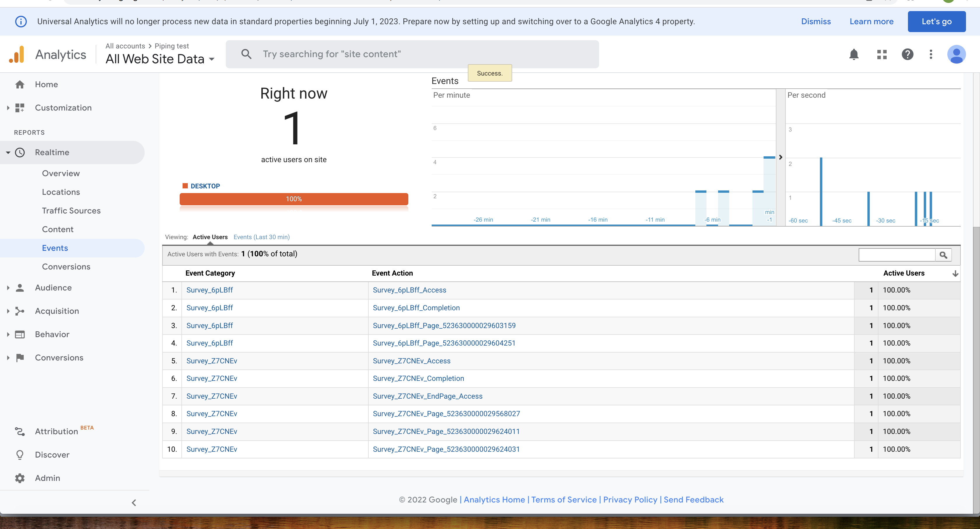Expand the Audience report section

coord(8,288)
